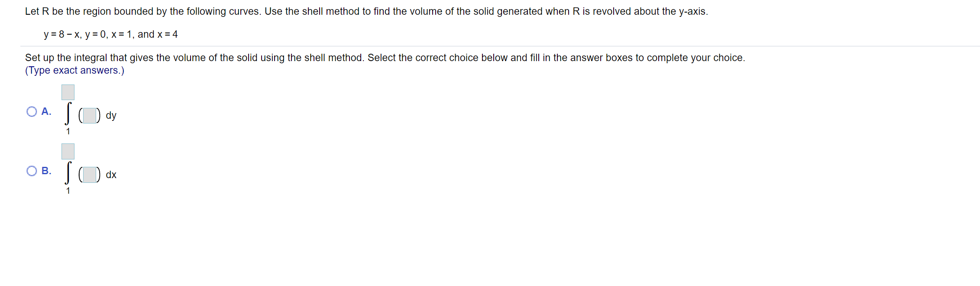The width and height of the screenshot is (980, 286).
Task: Click the label B next to its radio button
Action: (x=46, y=171)
